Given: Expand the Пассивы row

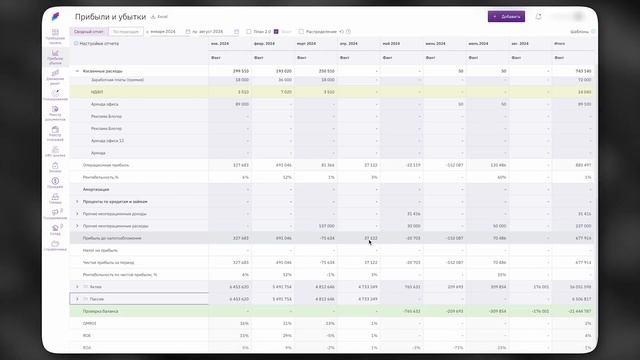Looking at the screenshot, I should (77, 299).
